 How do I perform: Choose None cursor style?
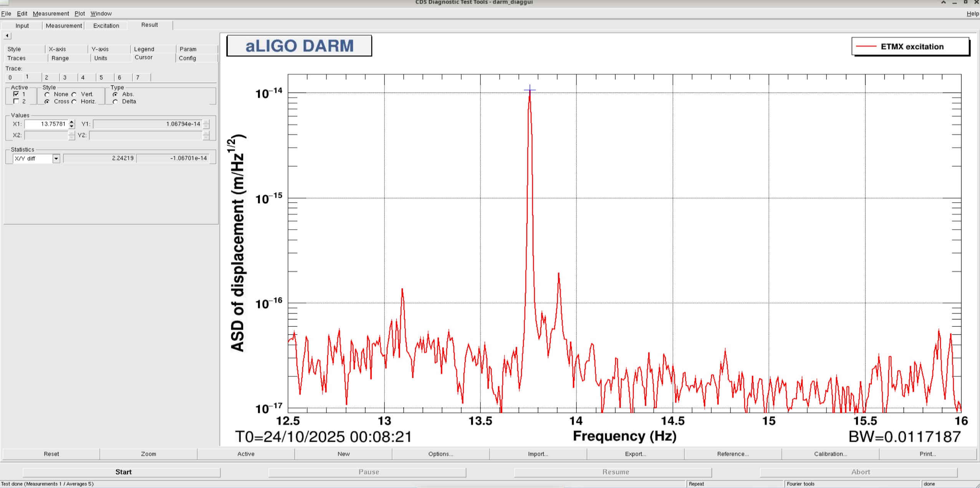click(47, 94)
